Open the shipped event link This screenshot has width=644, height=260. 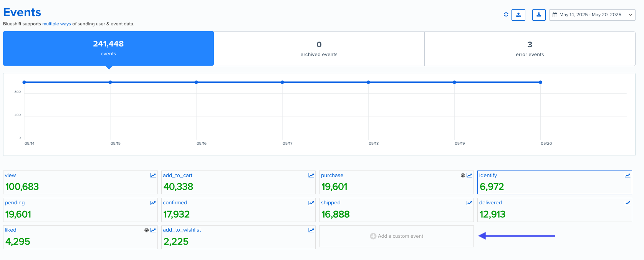pyautogui.click(x=331, y=203)
